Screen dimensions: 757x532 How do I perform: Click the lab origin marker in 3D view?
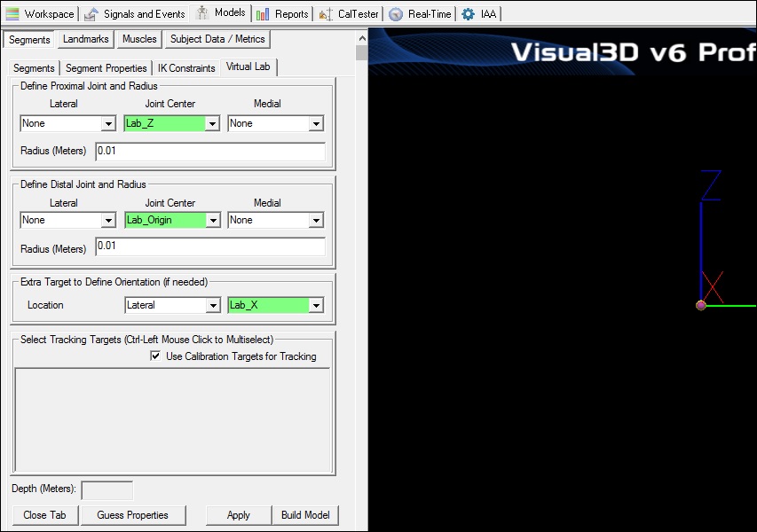(x=701, y=305)
